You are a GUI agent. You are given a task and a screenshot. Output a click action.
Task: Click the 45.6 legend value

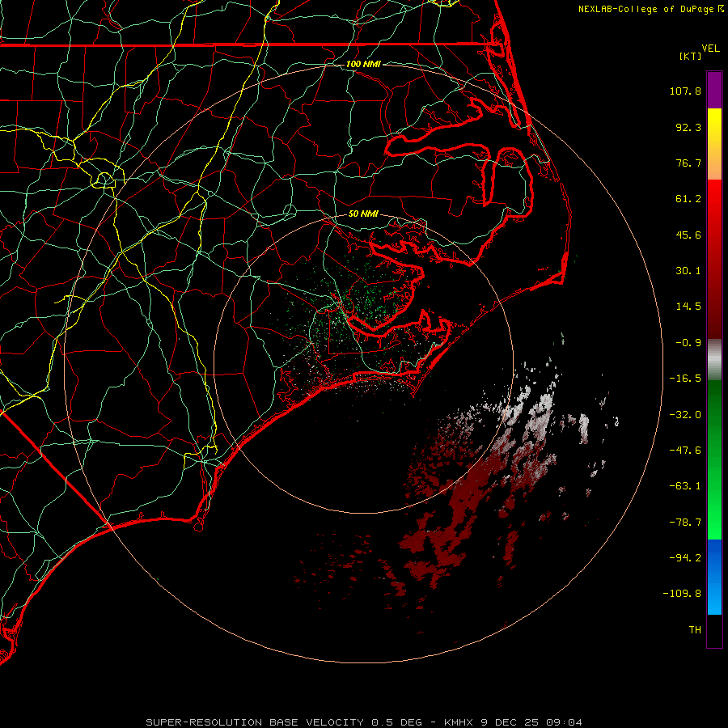point(688,235)
